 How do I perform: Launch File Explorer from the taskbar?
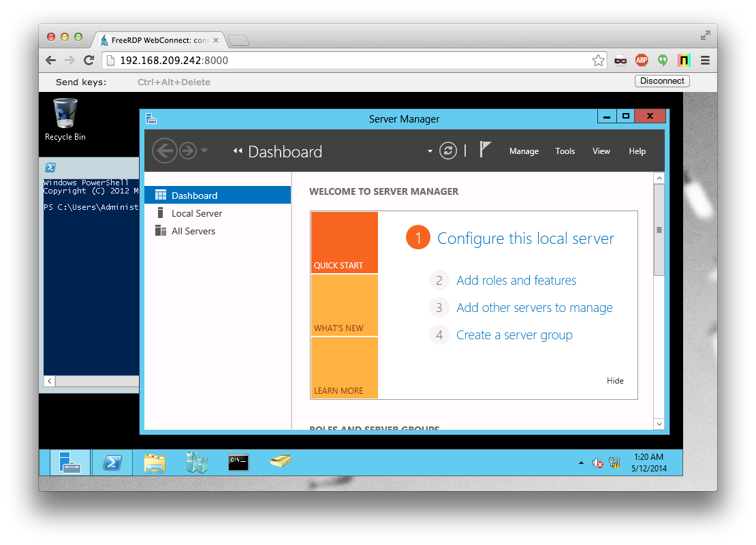coord(154,462)
